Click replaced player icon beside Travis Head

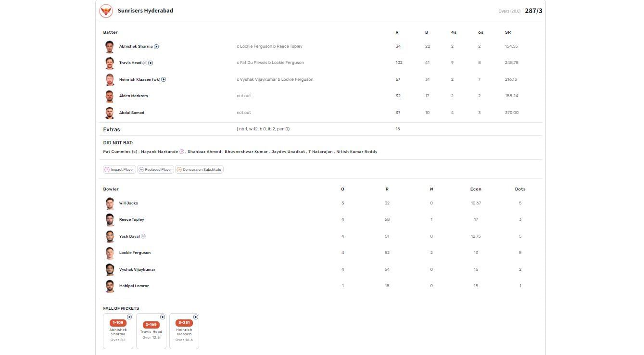145,63
